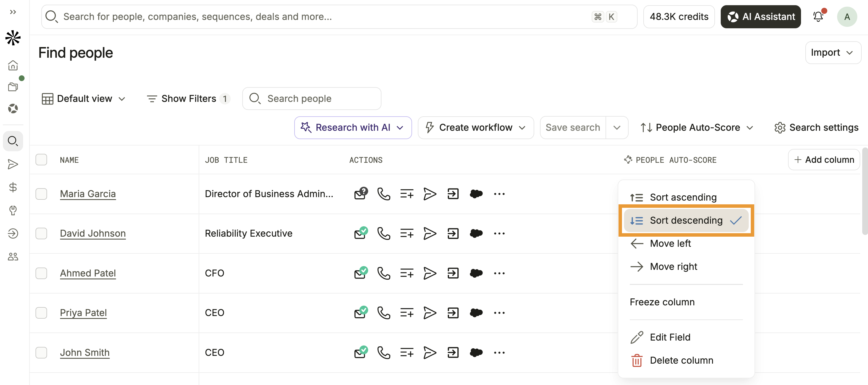Click Maria Garcia's Salesforce cloud icon
The image size is (868, 385).
pyautogui.click(x=476, y=194)
